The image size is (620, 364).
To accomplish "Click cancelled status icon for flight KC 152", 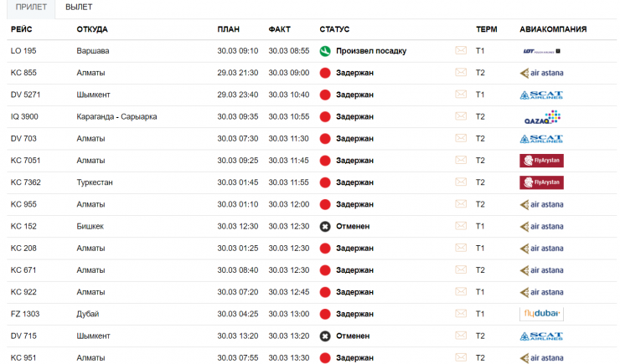I will point(326,226).
